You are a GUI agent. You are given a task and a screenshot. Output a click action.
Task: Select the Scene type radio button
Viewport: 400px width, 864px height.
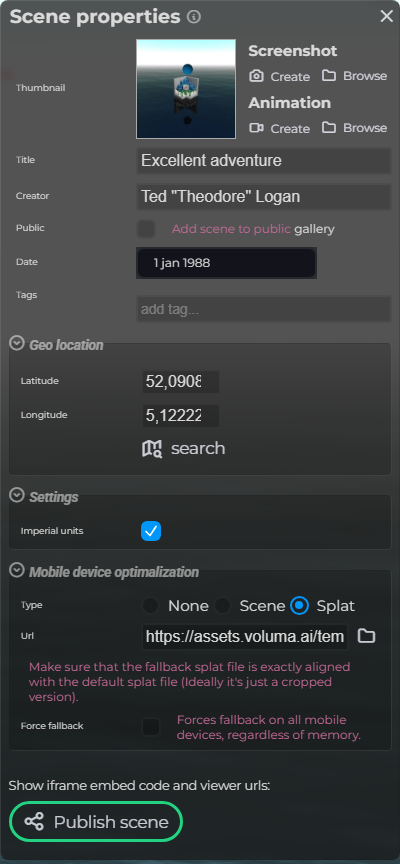point(223,606)
